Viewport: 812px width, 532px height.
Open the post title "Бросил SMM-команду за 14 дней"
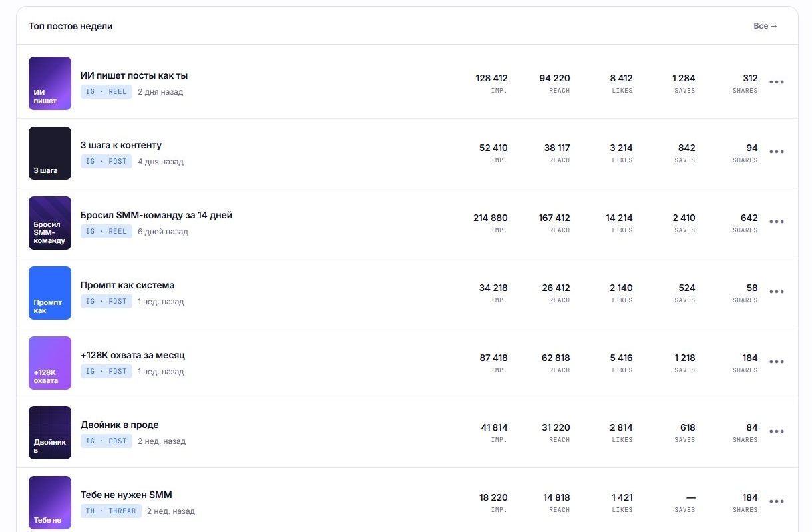(156, 215)
